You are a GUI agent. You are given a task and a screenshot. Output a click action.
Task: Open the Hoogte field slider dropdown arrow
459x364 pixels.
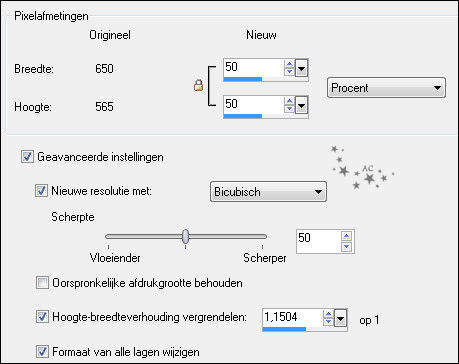301,106
